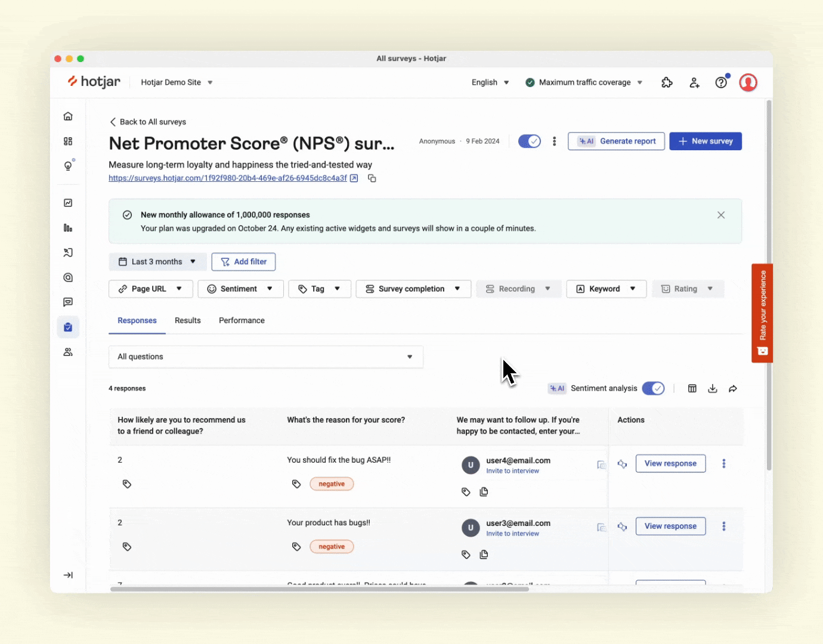This screenshot has width=823, height=644.
Task: Open the Highlights lightbulb icon in sidebar
Action: point(68,166)
